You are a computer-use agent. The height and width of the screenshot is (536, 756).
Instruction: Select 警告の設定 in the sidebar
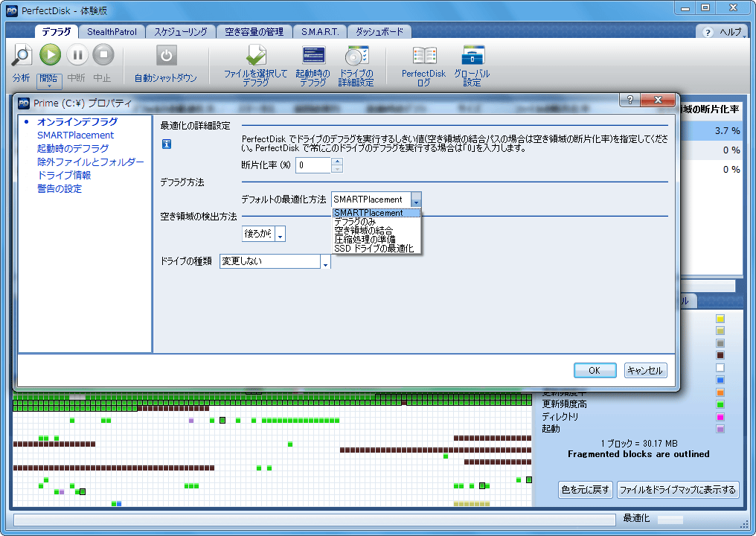click(x=60, y=188)
